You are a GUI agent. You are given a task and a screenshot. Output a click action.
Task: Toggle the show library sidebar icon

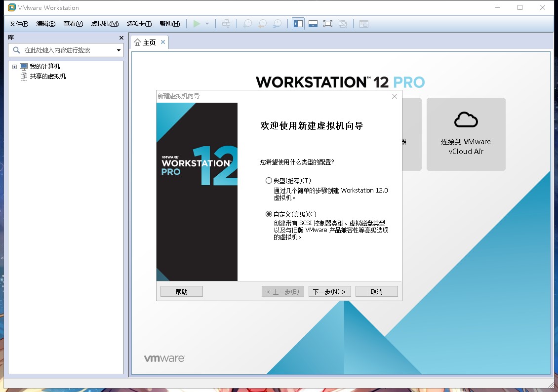298,24
